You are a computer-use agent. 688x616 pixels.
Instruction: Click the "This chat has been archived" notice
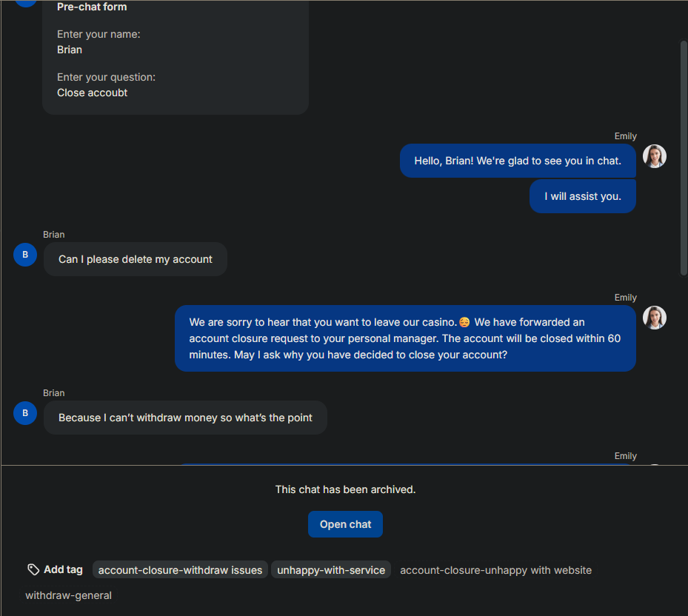[x=345, y=489]
